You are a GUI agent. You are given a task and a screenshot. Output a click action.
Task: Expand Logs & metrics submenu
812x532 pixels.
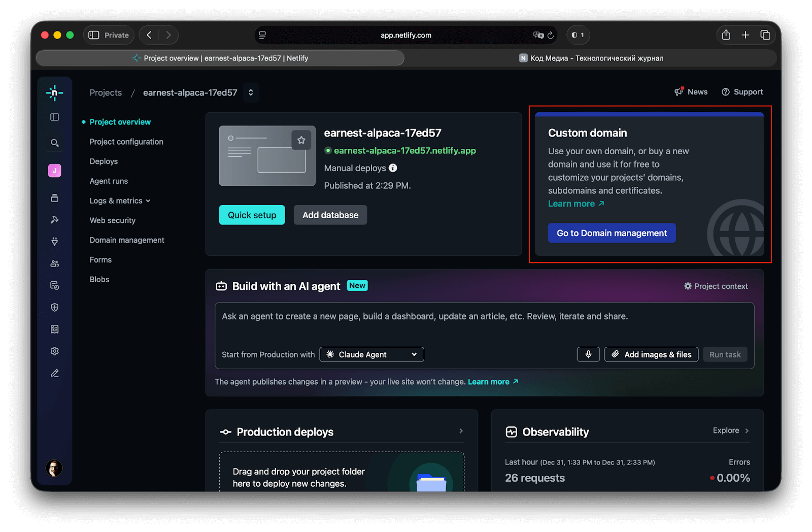click(120, 201)
